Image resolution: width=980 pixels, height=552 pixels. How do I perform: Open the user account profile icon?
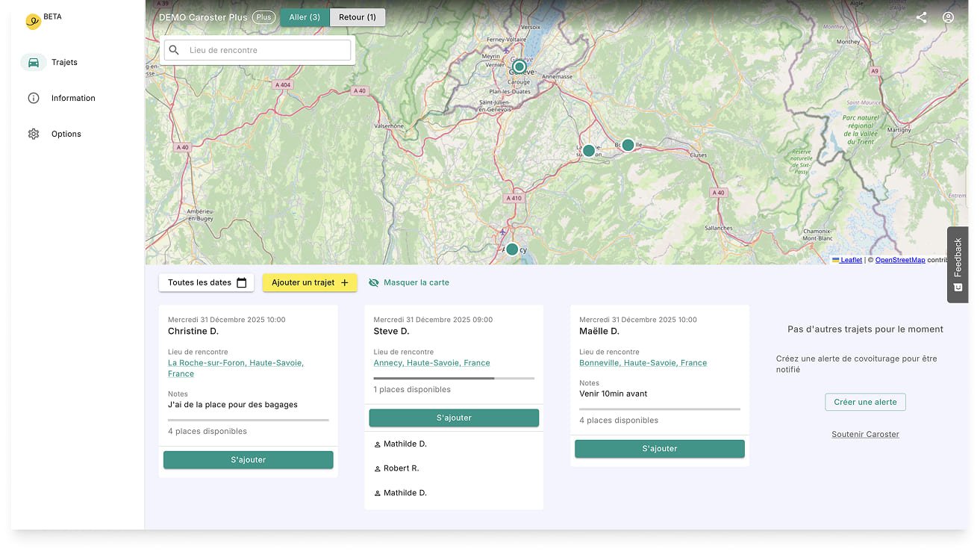coord(948,17)
